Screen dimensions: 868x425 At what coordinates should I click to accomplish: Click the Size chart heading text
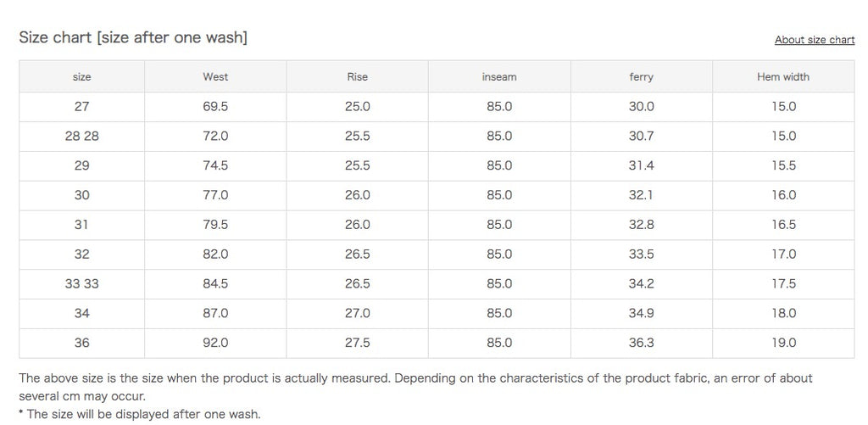pos(133,37)
